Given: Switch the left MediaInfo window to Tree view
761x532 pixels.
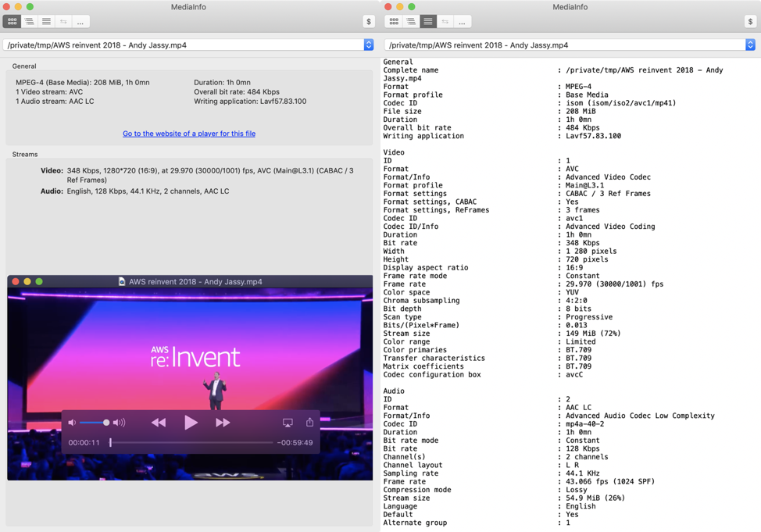Looking at the screenshot, I should (x=29, y=21).
